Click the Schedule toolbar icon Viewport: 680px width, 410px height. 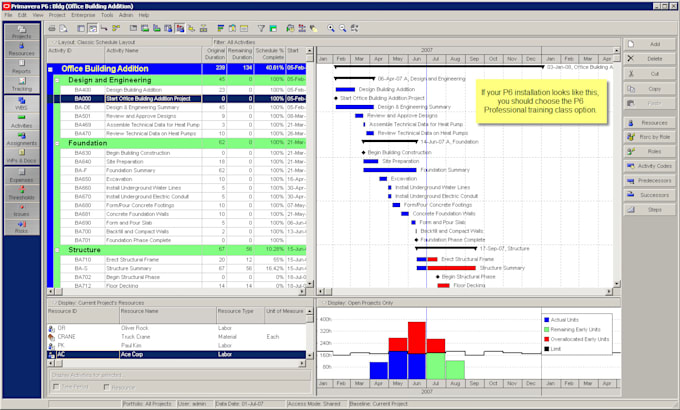click(x=290, y=29)
